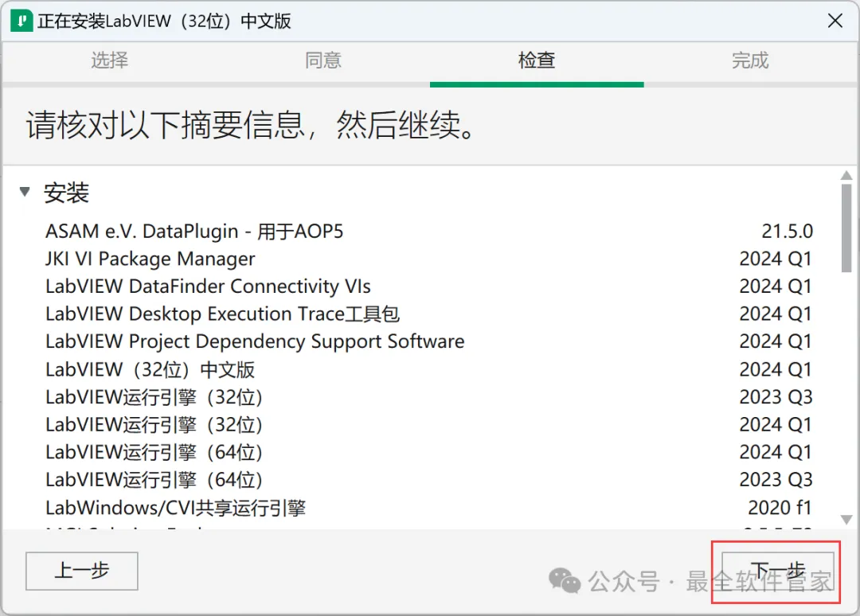Screen dimensions: 860x616
Task: Click the scrollbar down arrow
Action: (x=846, y=519)
